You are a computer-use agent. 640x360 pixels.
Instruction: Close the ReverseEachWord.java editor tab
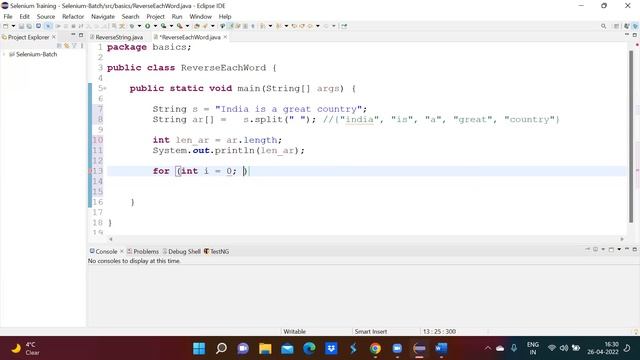tap(225, 37)
